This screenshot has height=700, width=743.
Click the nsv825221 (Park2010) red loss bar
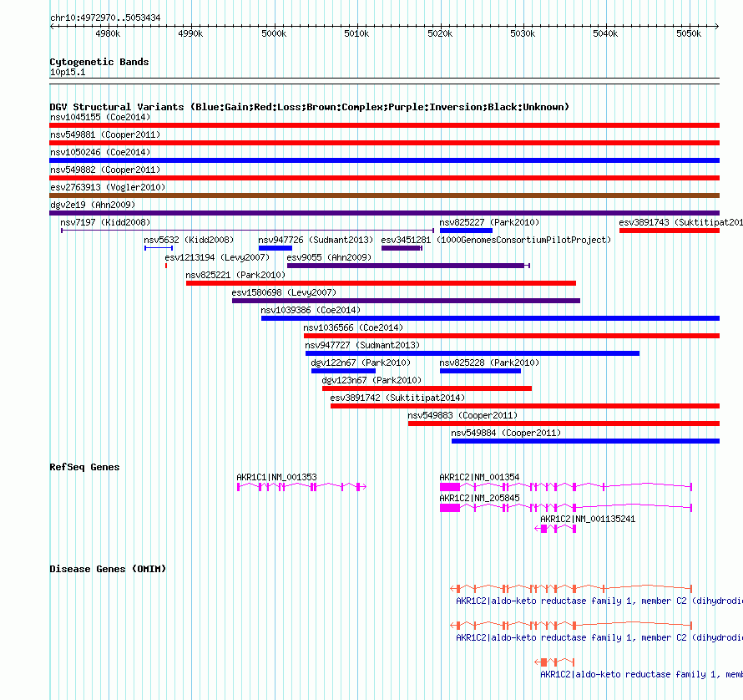(381, 283)
